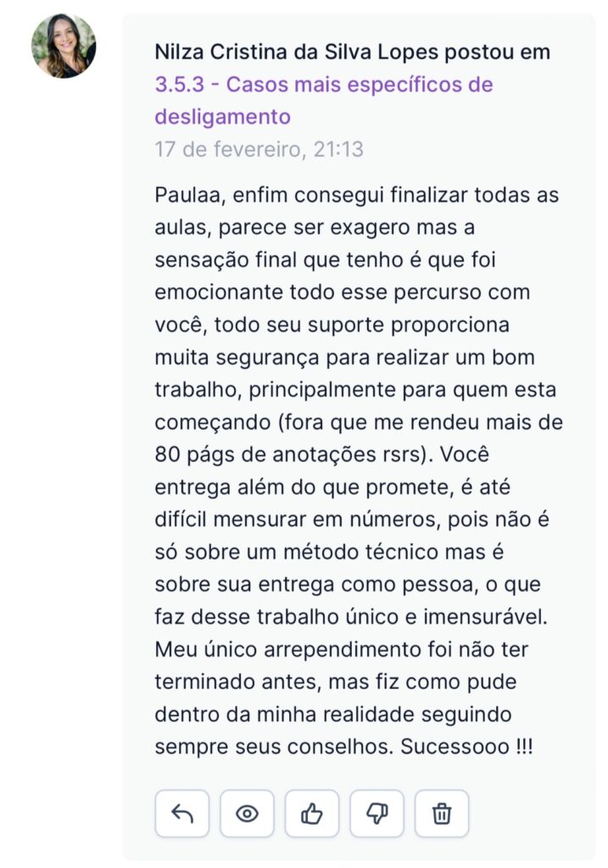Reply to Nilza's comment with arrow icon

(x=181, y=814)
